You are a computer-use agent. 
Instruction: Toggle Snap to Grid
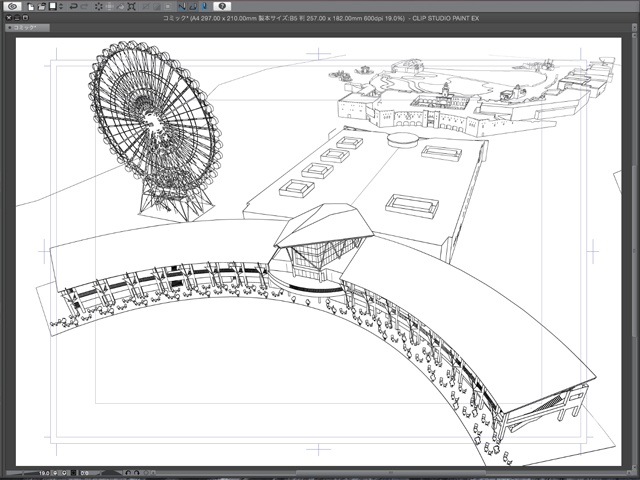pos(205,7)
